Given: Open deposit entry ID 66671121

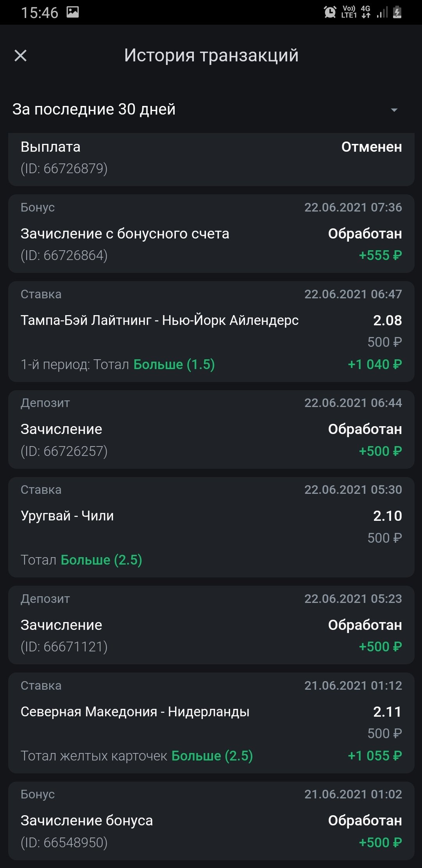Looking at the screenshot, I should click(x=211, y=625).
